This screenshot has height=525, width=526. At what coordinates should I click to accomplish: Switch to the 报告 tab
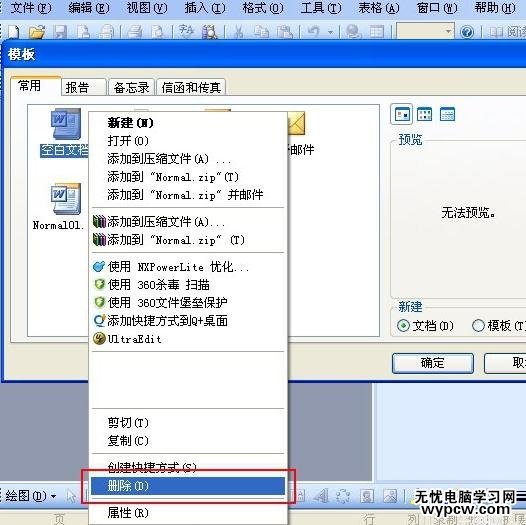(84, 88)
